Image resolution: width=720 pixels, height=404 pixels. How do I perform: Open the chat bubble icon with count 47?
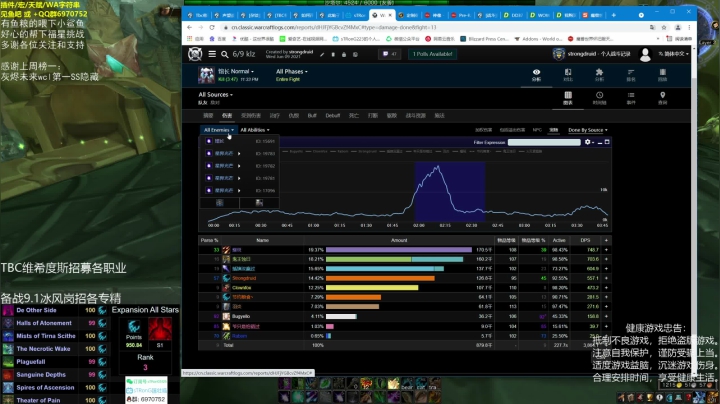(389, 54)
